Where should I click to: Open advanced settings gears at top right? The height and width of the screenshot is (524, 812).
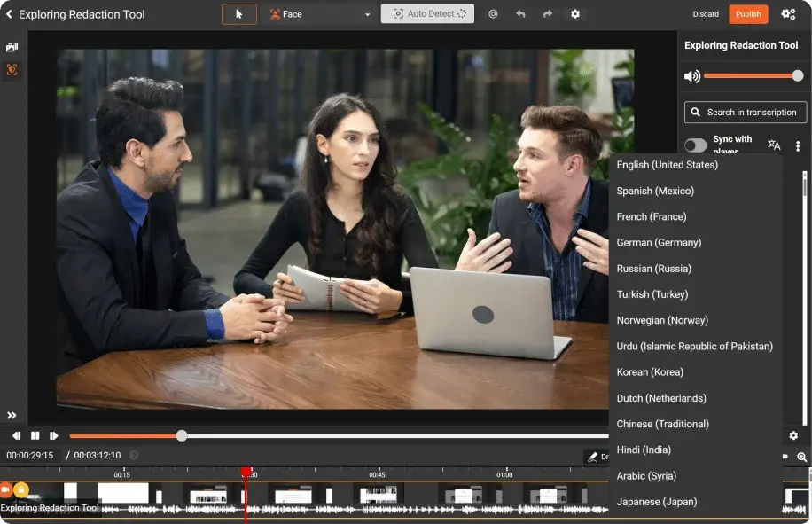788,14
